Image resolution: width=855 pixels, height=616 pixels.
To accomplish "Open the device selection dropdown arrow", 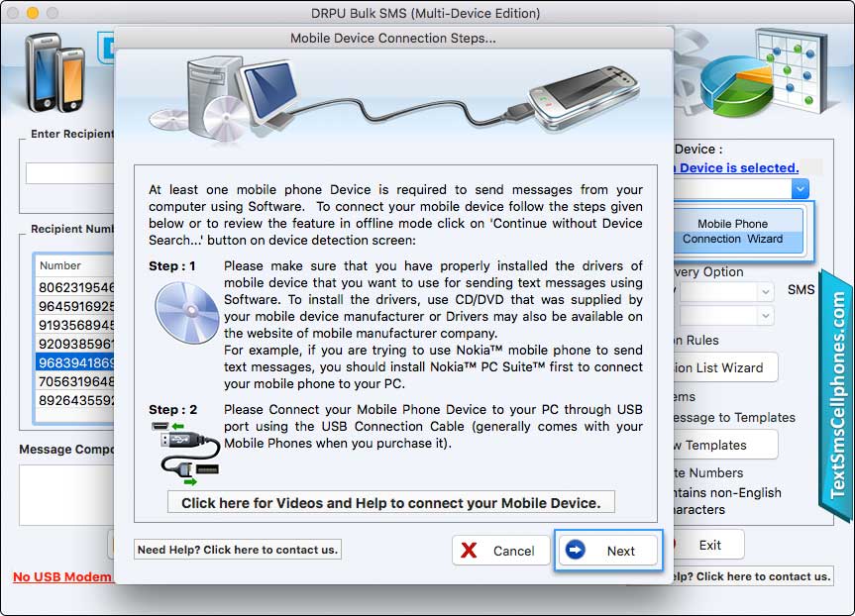I will pyautogui.click(x=800, y=189).
